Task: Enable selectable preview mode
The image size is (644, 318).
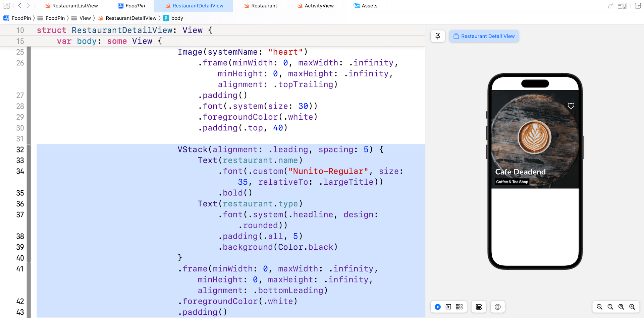Action: point(449,307)
